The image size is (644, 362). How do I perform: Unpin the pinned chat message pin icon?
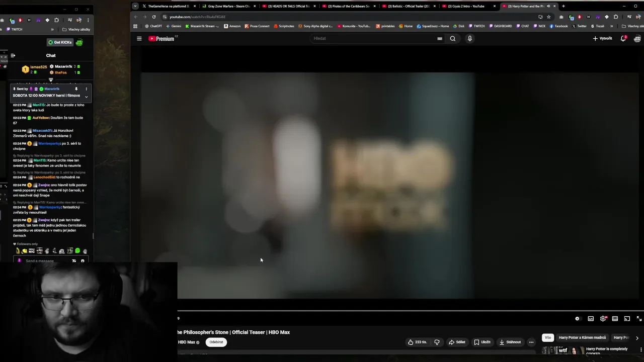point(76,89)
